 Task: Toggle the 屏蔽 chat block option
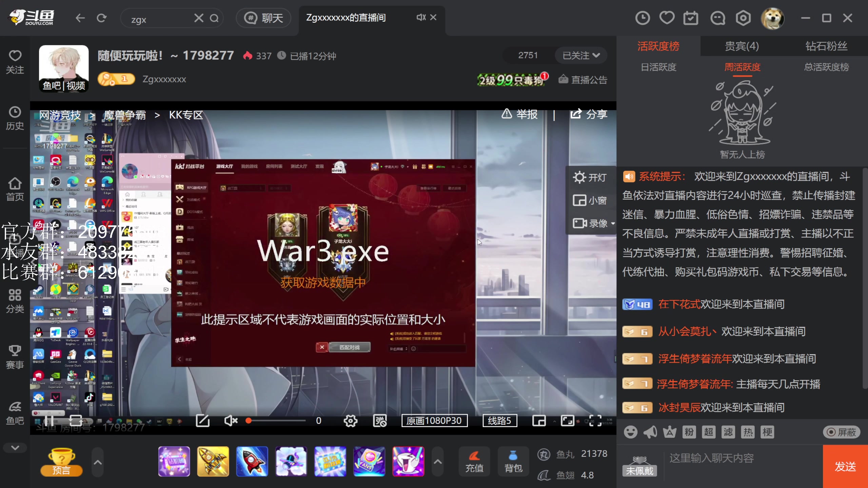(841, 432)
